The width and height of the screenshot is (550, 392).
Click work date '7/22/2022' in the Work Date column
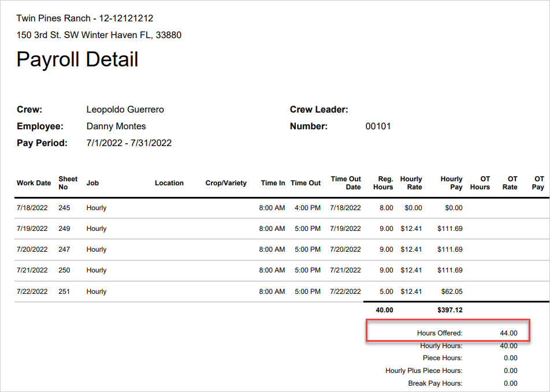click(32, 292)
